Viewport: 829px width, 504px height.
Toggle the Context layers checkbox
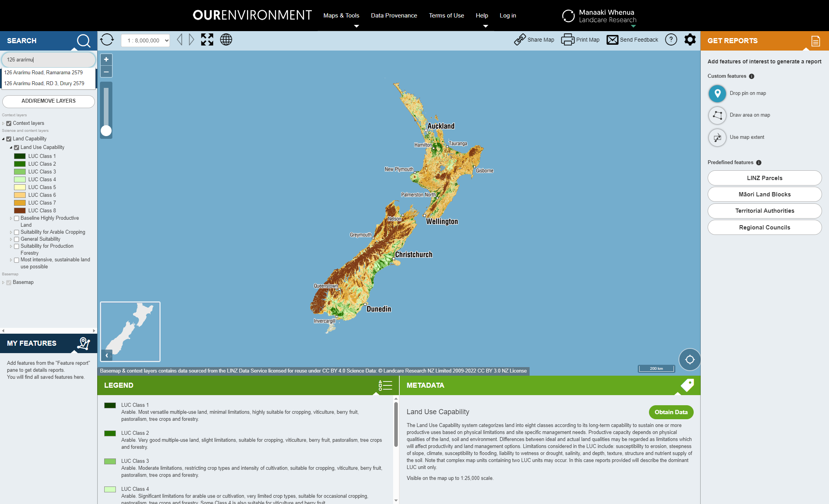coord(9,123)
